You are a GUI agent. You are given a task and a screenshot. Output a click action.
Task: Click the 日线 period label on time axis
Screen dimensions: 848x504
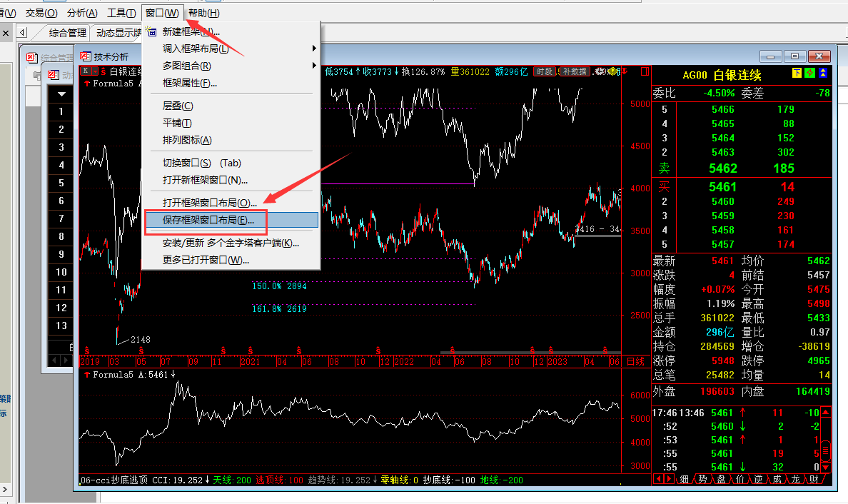635,361
